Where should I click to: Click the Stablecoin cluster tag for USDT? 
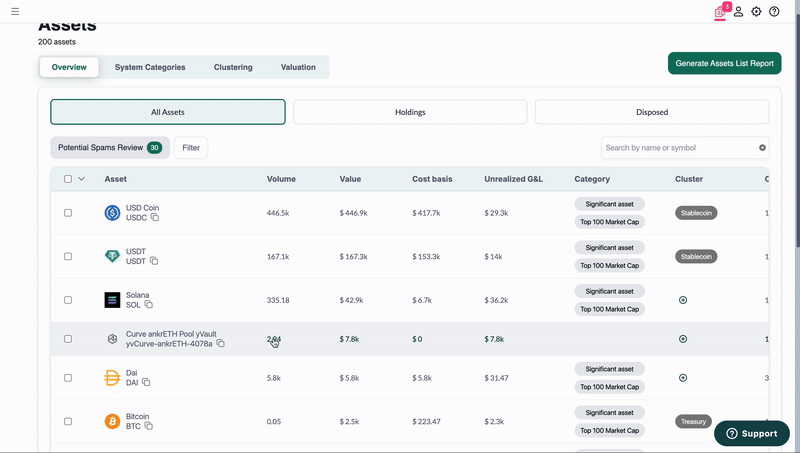(x=696, y=256)
